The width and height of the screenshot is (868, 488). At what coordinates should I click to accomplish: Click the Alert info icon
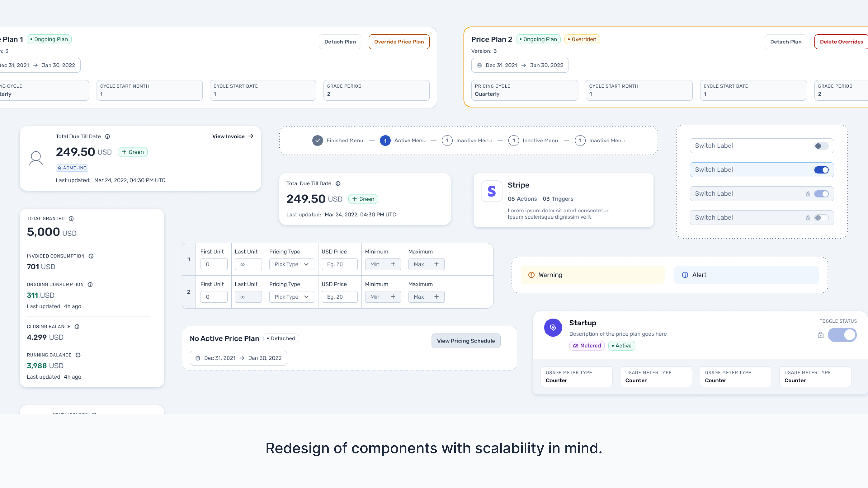coord(685,275)
